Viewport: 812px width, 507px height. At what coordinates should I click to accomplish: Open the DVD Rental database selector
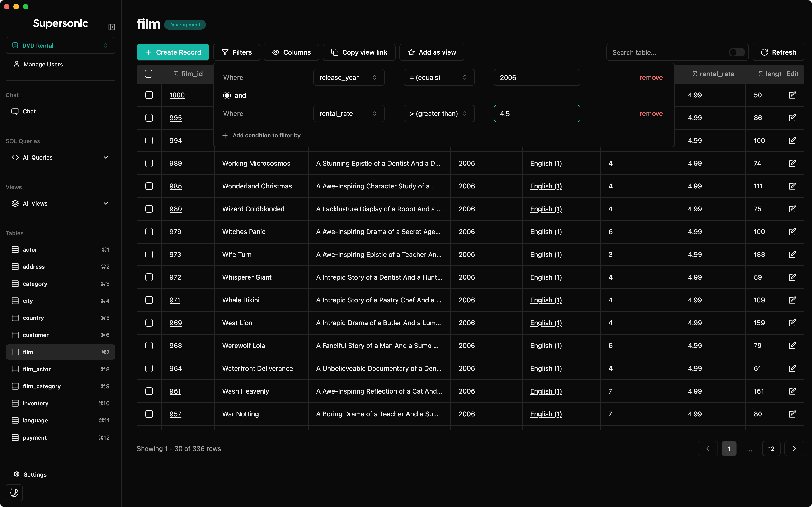click(60, 45)
